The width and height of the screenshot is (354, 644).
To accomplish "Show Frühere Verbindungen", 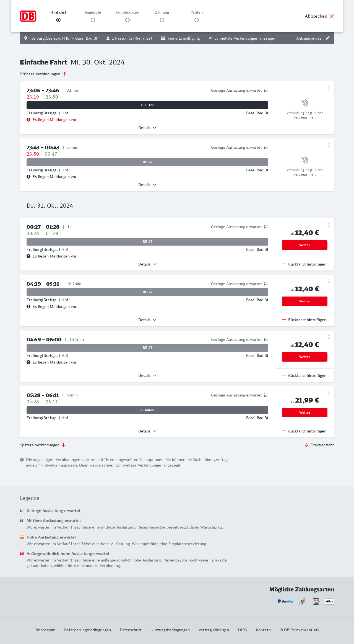I will (x=43, y=74).
